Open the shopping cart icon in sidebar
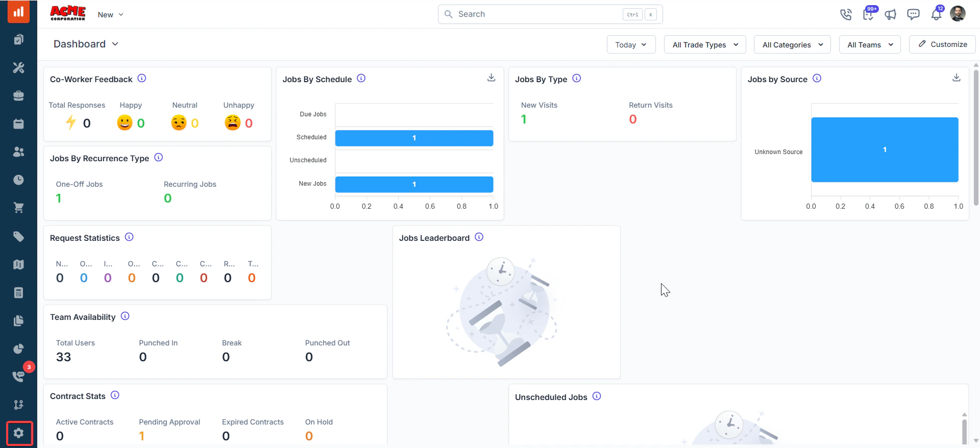The image size is (980, 448). point(18,208)
